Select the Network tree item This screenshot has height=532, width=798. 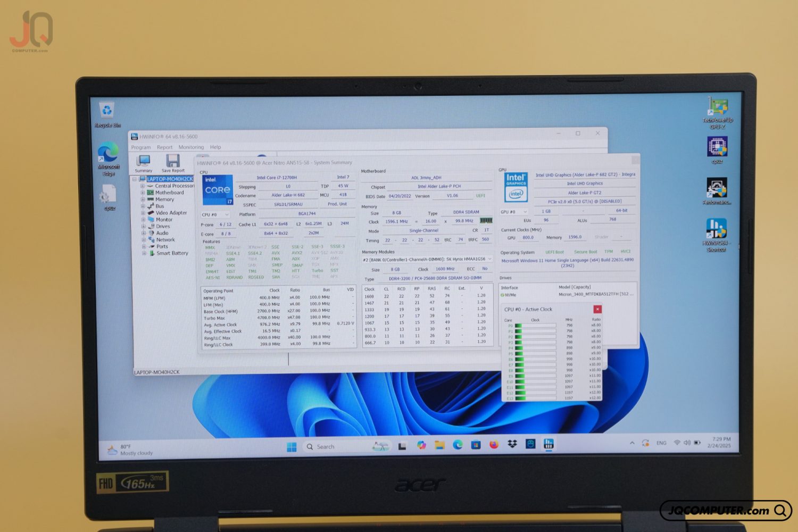tap(165, 240)
